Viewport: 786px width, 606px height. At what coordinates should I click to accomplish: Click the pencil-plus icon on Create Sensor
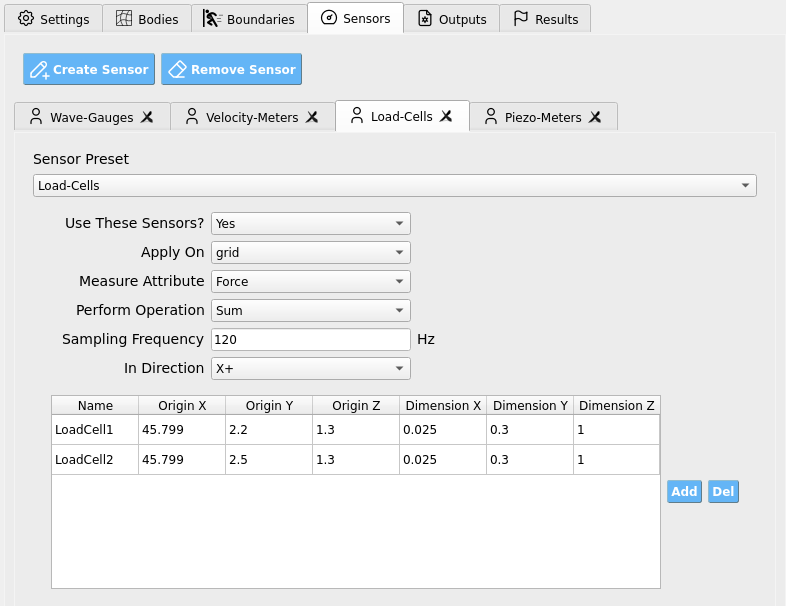pyautogui.click(x=40, y=70)
